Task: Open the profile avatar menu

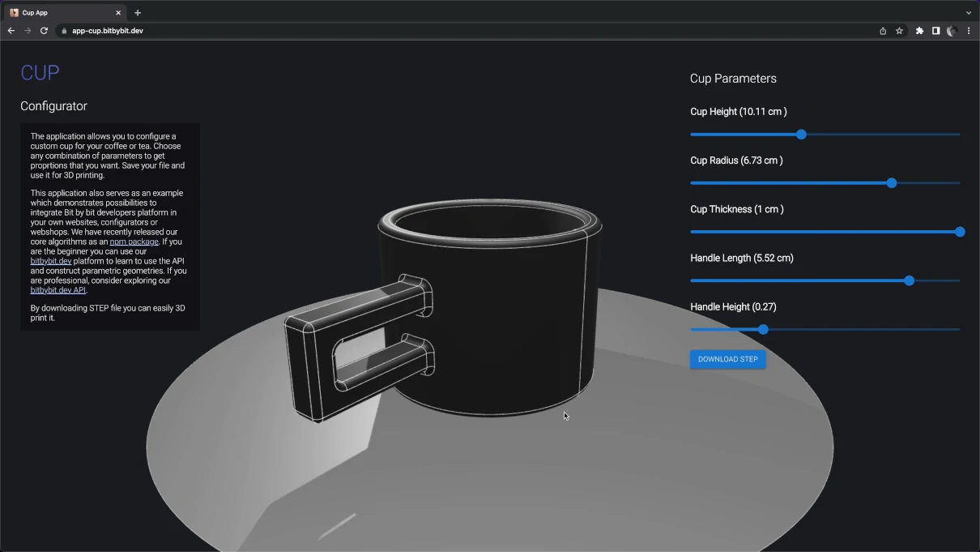Action: click(952, 31)
